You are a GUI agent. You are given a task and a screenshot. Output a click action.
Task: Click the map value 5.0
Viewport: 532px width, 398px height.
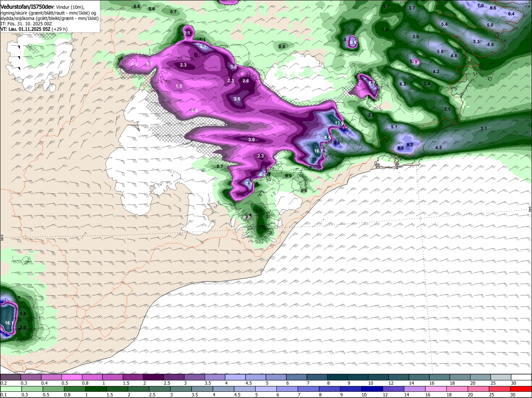490,25
